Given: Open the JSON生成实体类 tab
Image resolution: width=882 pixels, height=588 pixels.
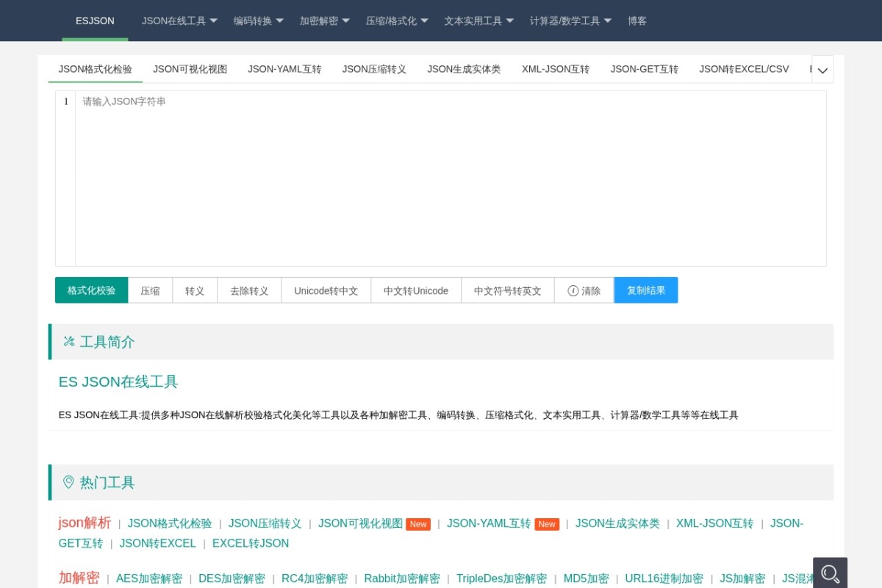Looking at the screenshot, I should pos(464,69).
